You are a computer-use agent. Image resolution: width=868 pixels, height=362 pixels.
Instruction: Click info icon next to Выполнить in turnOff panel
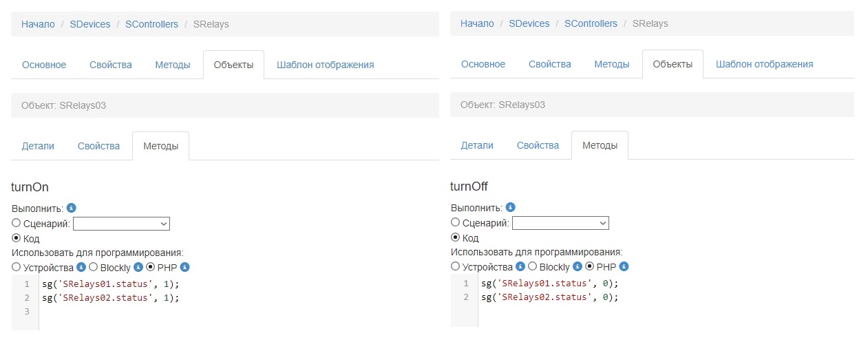510,207
